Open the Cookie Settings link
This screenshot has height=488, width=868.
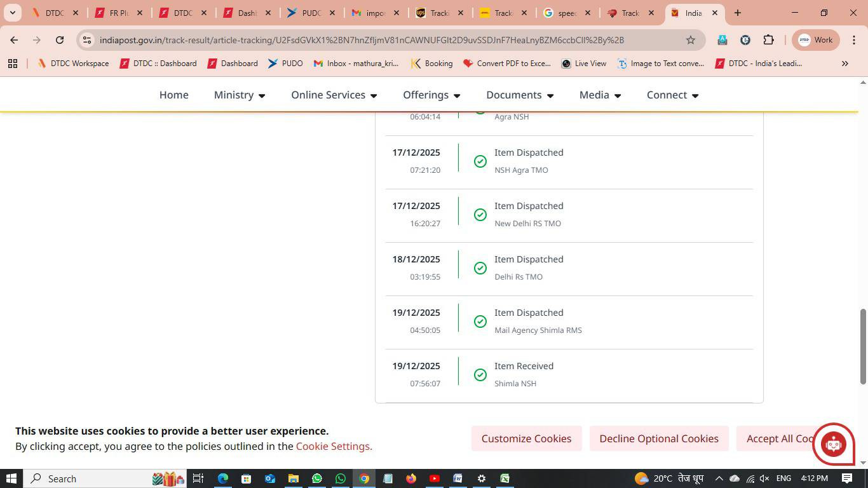334,446
